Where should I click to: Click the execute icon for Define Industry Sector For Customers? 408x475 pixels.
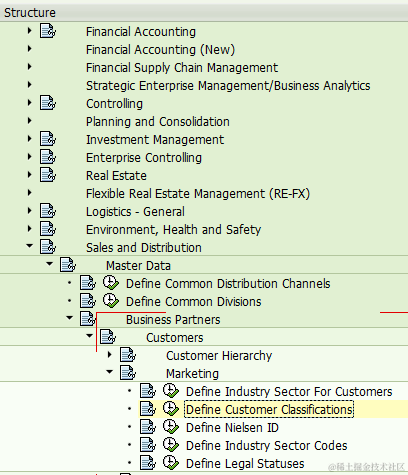coord(171,391)
